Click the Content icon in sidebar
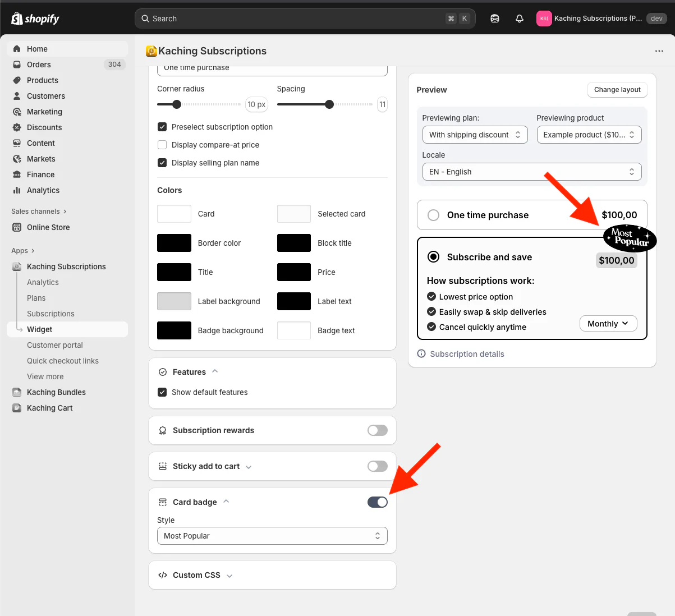This screenshot has height=616, width=675. 17,143
